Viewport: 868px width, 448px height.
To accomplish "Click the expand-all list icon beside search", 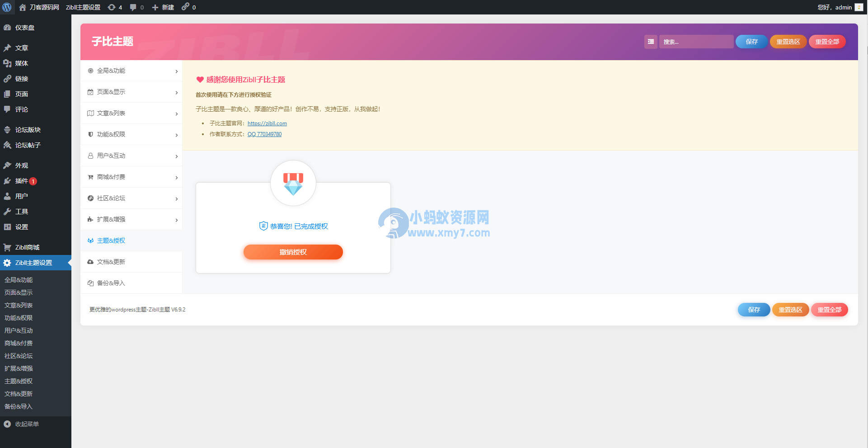I will pyautogui.click(x=651, y=42).
